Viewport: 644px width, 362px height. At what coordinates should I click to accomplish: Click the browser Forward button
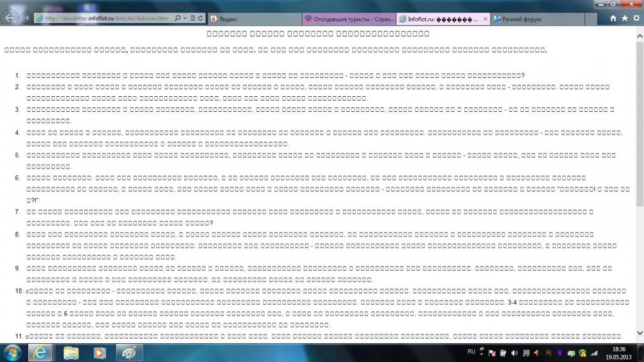click(x=26, y=18)
